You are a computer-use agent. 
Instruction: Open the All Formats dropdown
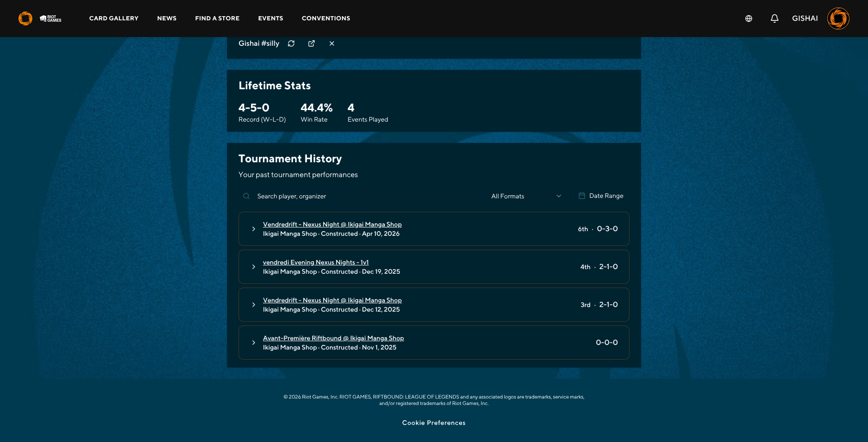(x=526, y=196)
